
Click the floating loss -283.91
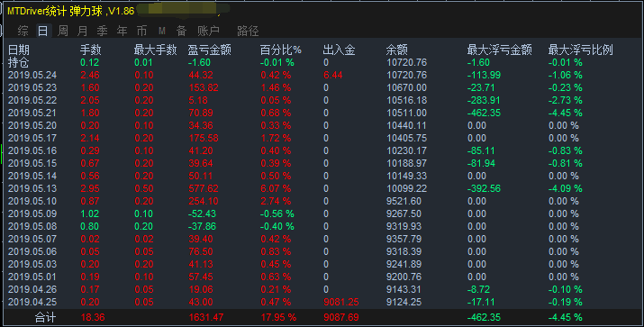coord(484,100)
